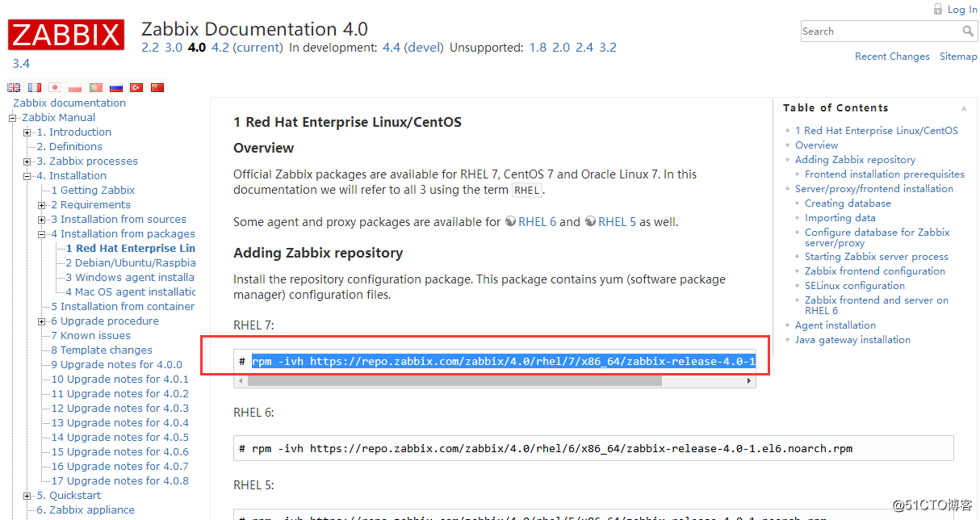Expand 3 Installation from sources node
Viewport: 980px width, 520px height.
42,220
